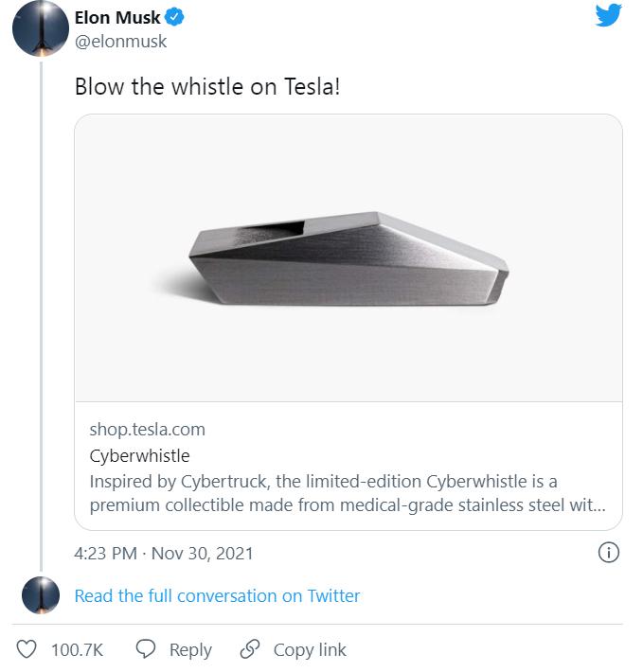This screenshot has width=643, height=672.
Task: Click the 100.7K likes count
Action: pyautogui.click(x=77, y=649)
